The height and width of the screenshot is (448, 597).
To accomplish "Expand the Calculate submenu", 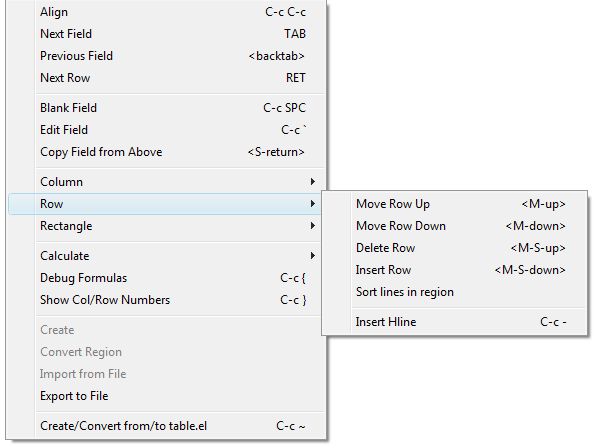I will click(x=167, y=255).
